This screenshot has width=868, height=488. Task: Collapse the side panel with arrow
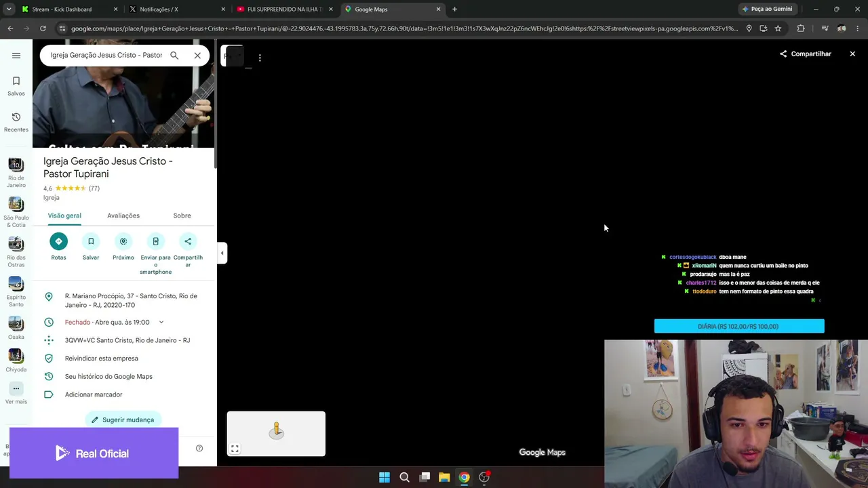(222, 253)
